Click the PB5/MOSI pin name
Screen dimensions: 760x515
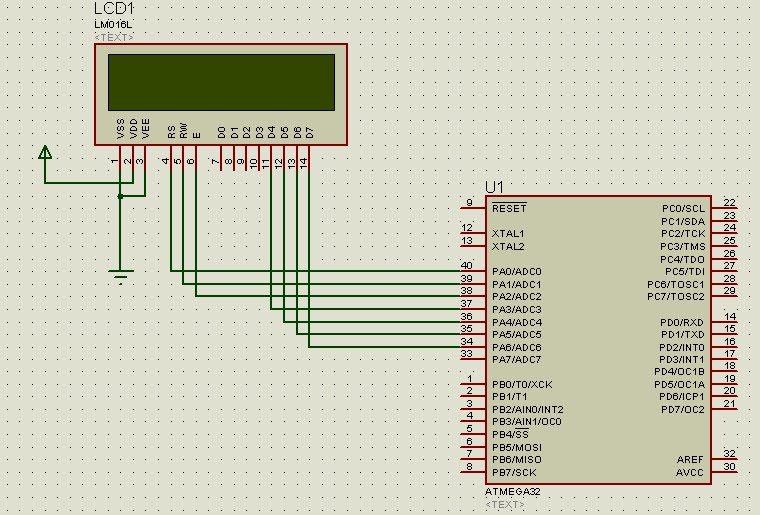[517, 447]
